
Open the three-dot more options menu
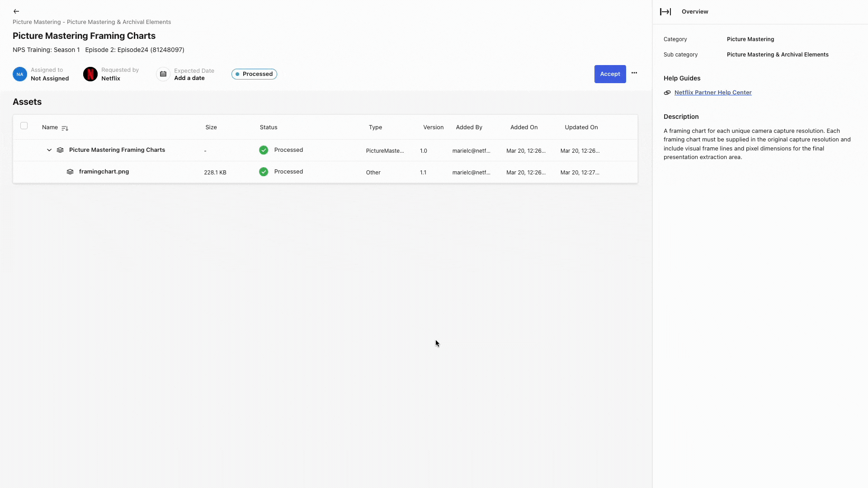point(634,73)
